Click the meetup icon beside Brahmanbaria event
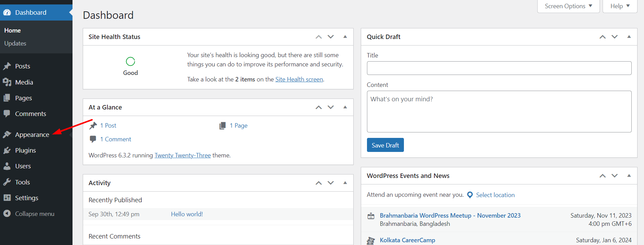This screenshot has width=644, height=245. click(x=371, y=216)
